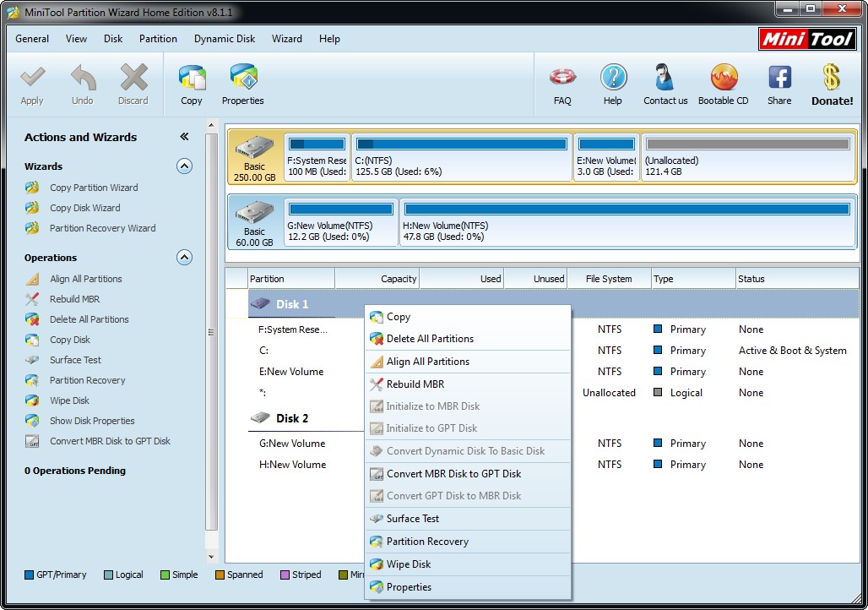This screenshot has height=610, width=868.
Task: Click the MiniTool logo
Action: 807,39
